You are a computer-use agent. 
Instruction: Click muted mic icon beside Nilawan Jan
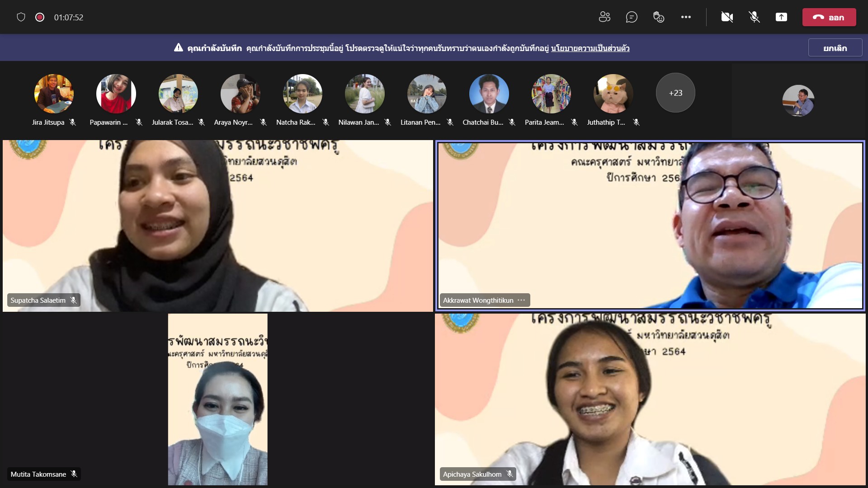[x=388, y=122]
